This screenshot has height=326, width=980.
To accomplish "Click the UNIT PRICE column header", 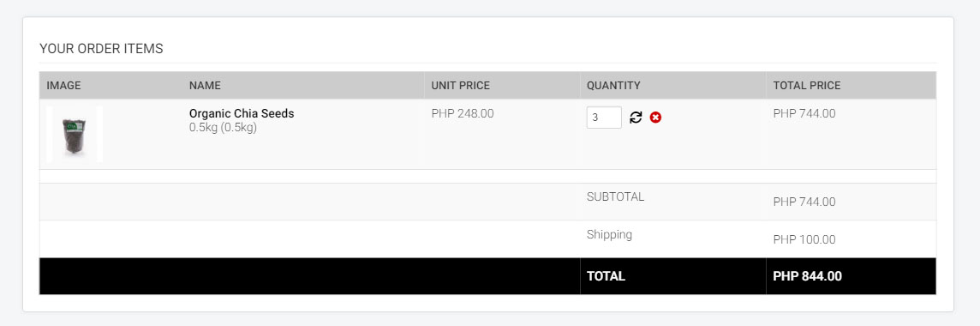I will pos(461,86).
